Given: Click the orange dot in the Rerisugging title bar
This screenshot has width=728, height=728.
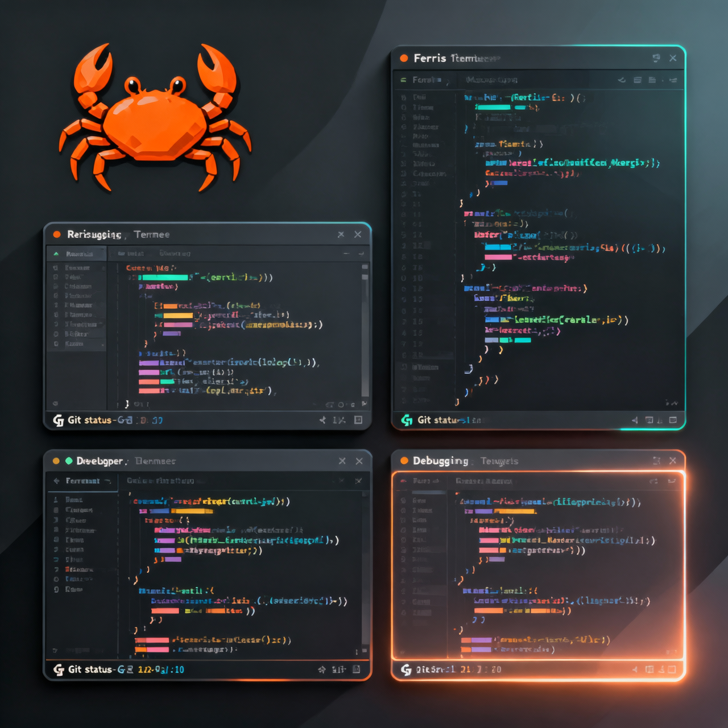Looking at the screenshot, I should (x=57, y=234).
